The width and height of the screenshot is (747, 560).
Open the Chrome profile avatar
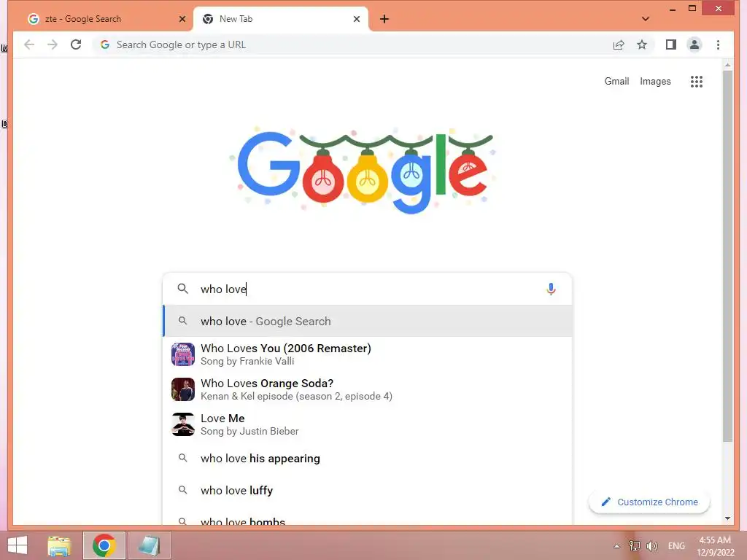(694, 44)
